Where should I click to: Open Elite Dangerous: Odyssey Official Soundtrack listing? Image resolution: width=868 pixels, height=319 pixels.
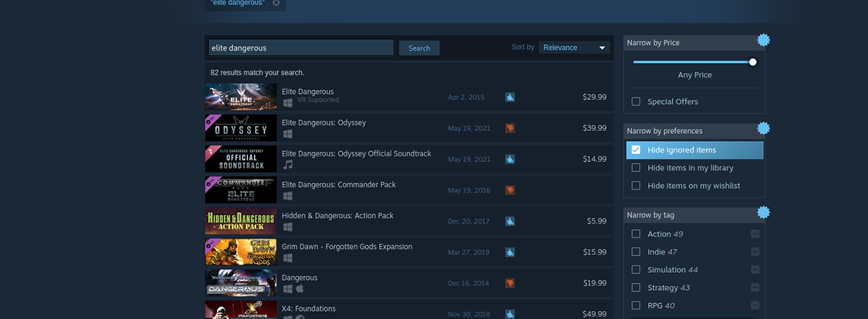click(x=409, y=159)
